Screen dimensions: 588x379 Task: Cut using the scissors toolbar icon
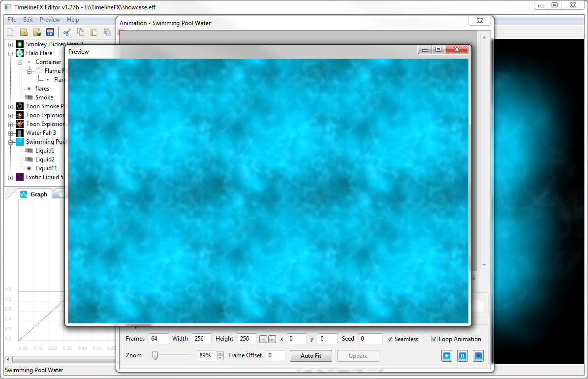point(67,32)
